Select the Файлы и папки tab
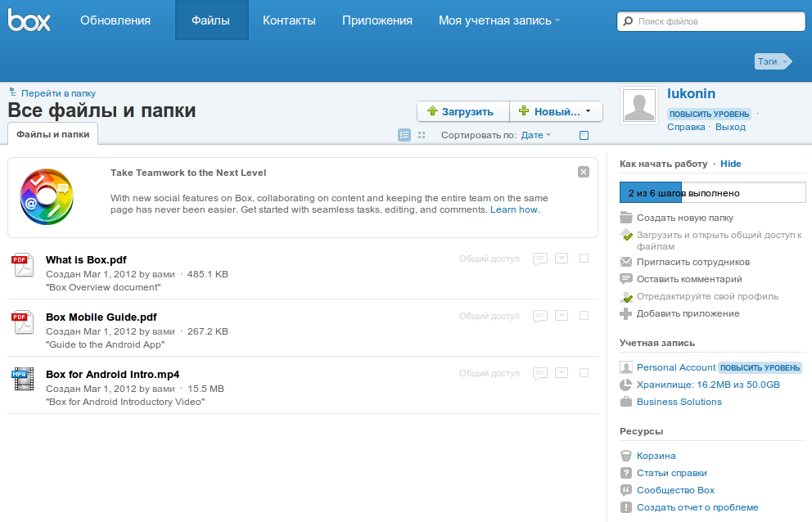The image size is (812, 522). click(53, 134)
